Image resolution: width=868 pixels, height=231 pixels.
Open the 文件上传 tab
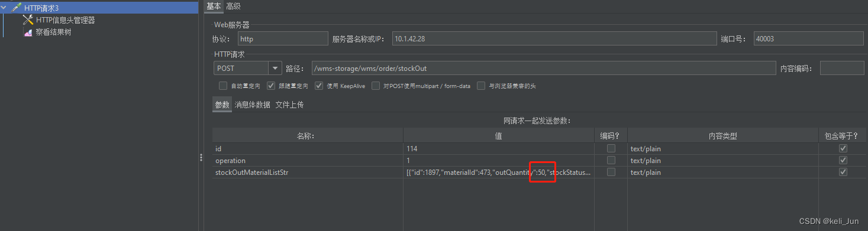(x=290, y=105)
